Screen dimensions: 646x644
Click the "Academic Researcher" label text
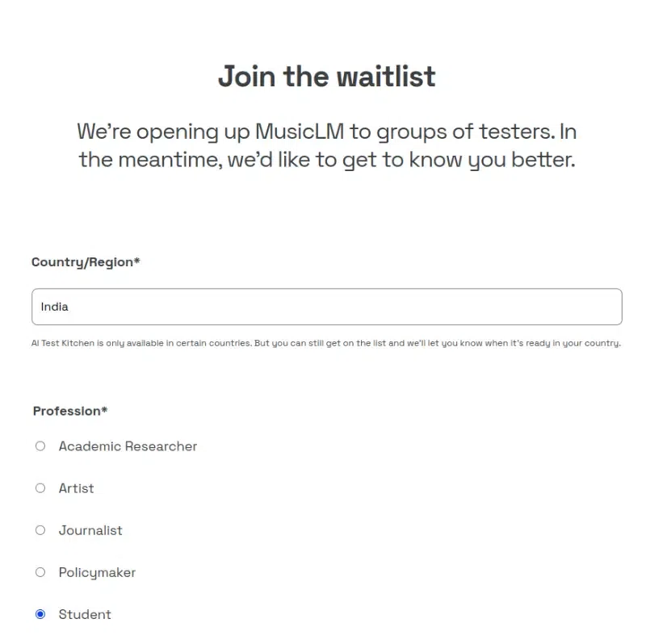(128, 446)
